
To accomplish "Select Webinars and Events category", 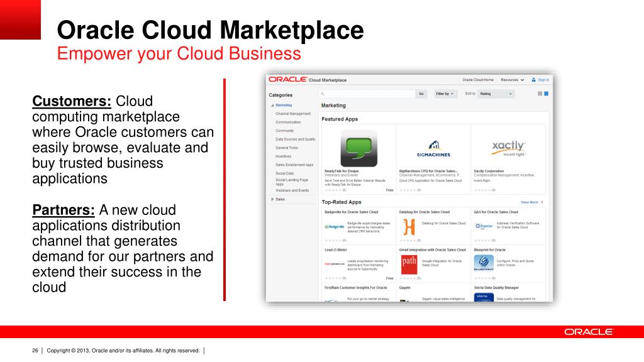I will click(292, 190).
